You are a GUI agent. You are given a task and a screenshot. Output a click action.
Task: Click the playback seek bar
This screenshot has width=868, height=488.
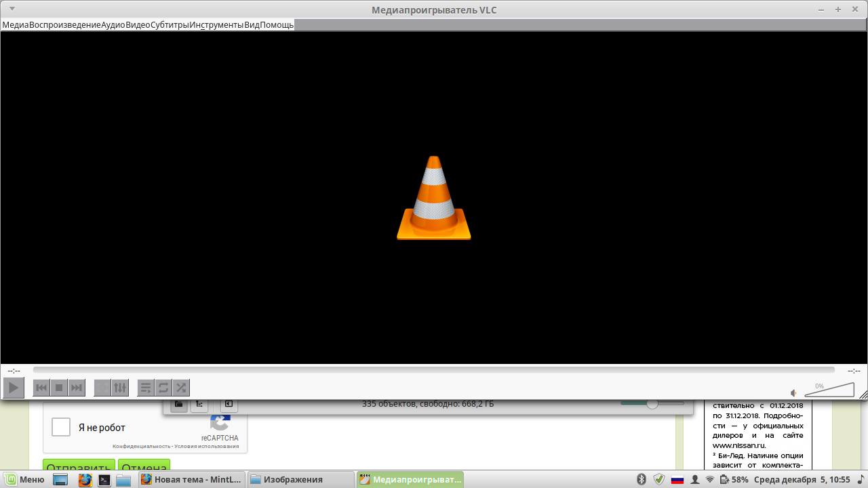(434, 370)
